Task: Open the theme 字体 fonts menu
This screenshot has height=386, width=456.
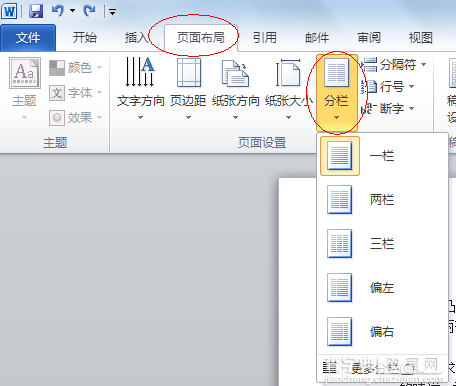Action: [x=75, y=92]
